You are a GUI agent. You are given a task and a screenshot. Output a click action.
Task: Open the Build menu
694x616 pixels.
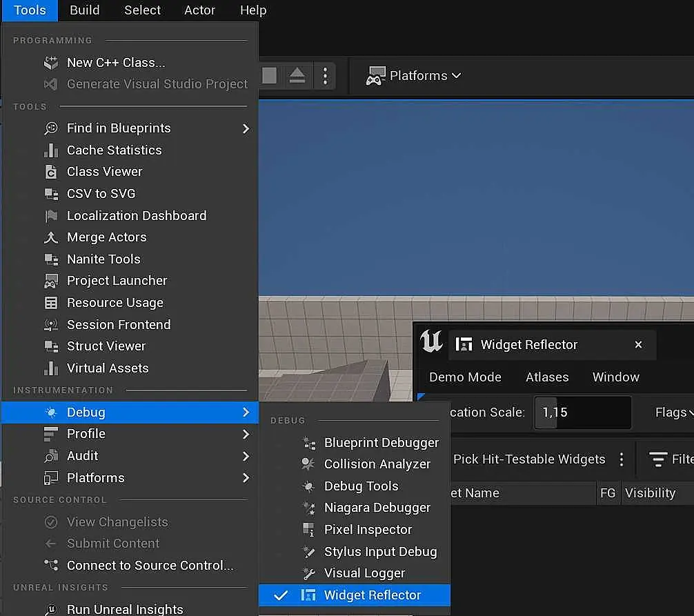pyautogui.click(x=85, y=10)
